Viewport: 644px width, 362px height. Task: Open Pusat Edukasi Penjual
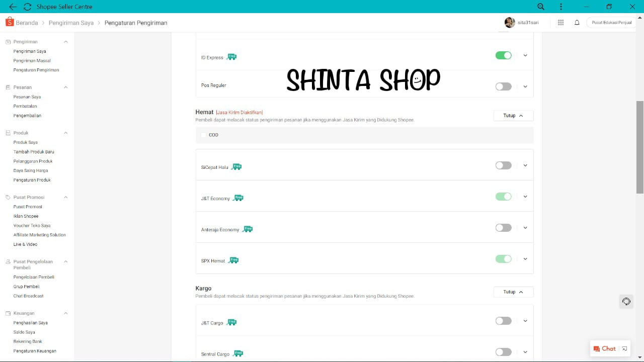[612, 23]
